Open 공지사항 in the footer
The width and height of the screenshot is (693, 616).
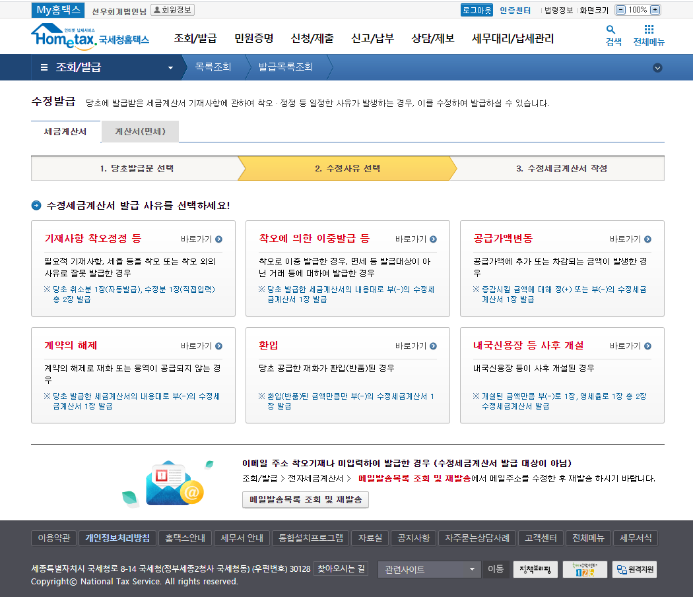tap(413, 538)
